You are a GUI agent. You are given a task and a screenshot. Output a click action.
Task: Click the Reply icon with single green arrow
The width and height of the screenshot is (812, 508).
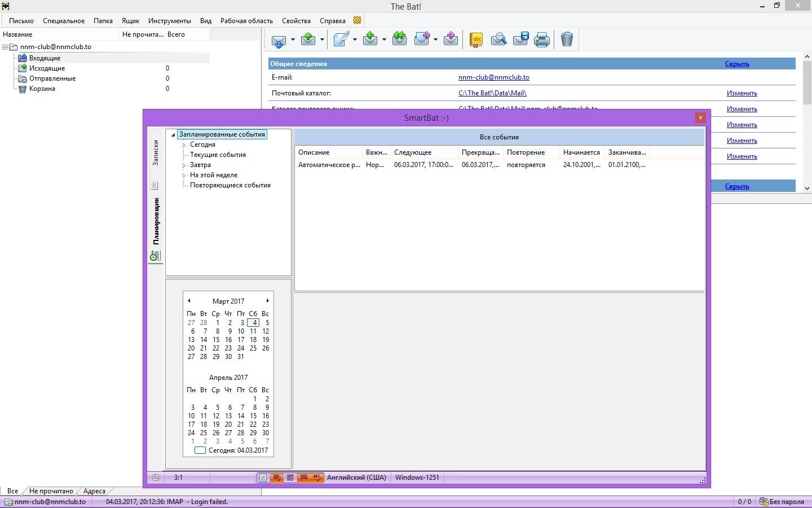(370, 39)
